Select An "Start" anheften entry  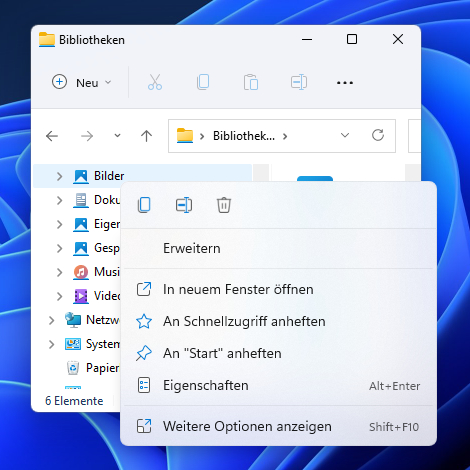(x=278, y=353)
